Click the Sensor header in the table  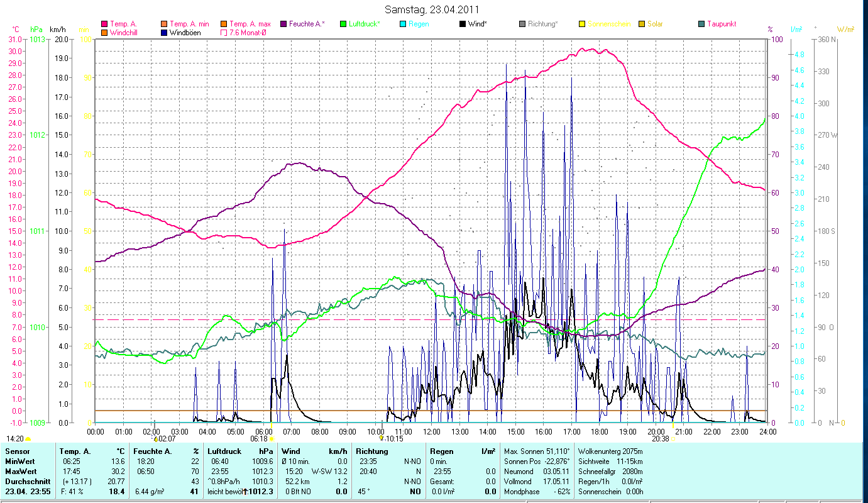(x=16, y=451)
